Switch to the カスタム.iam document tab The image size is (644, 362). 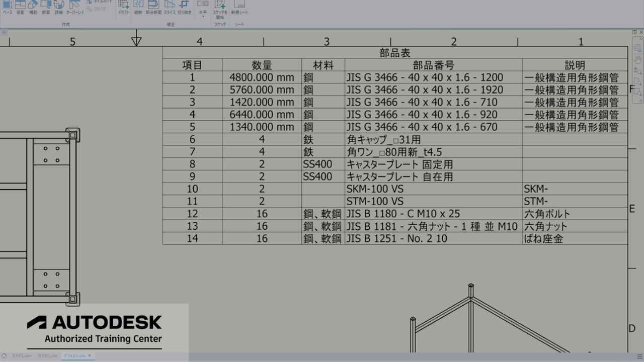click(x=22, y=355)
